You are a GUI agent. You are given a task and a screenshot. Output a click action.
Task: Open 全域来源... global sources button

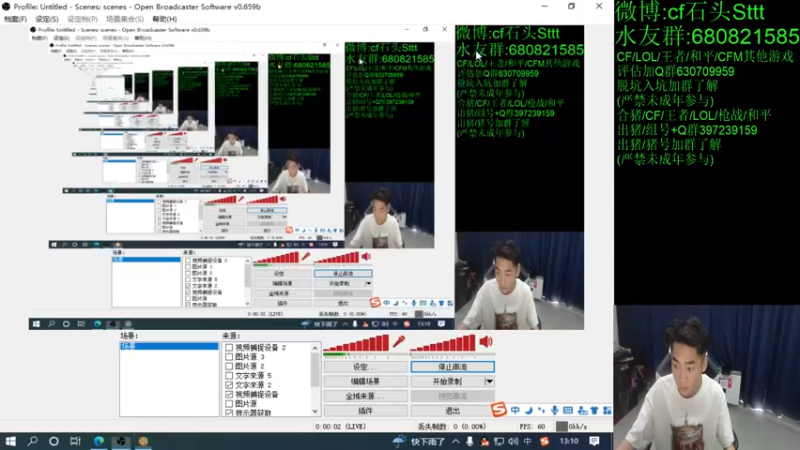[365, 396]
